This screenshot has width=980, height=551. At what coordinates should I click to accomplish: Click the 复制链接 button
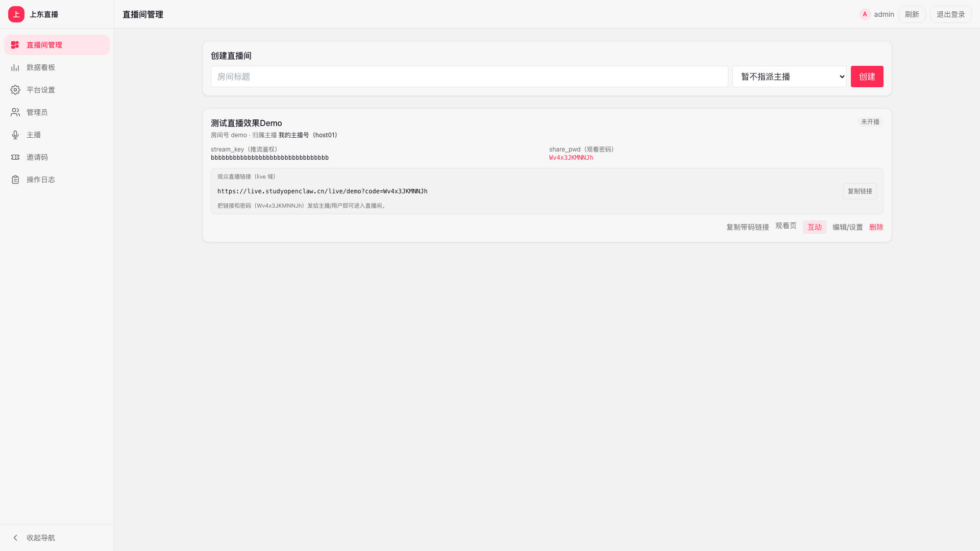pos(860,191)
